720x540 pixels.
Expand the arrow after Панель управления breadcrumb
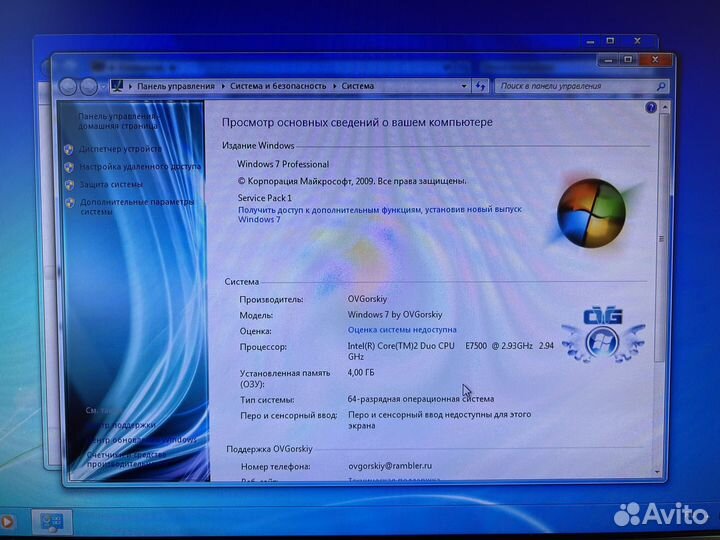(x=222, y=86)
